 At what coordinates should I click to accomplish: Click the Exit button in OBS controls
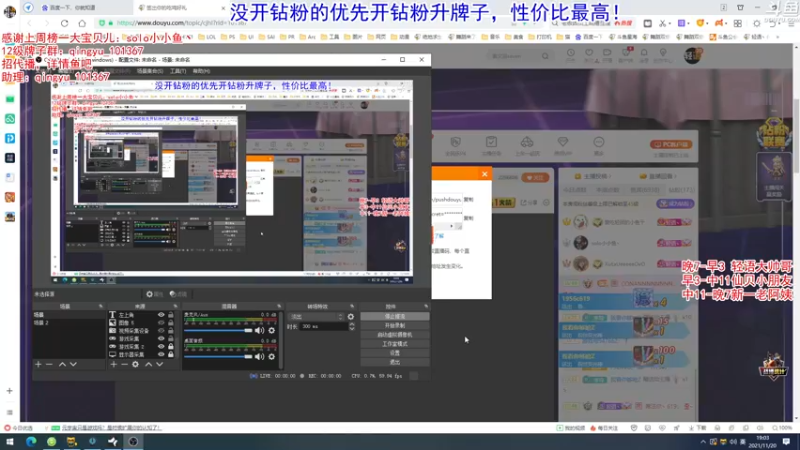click(394, 362)
